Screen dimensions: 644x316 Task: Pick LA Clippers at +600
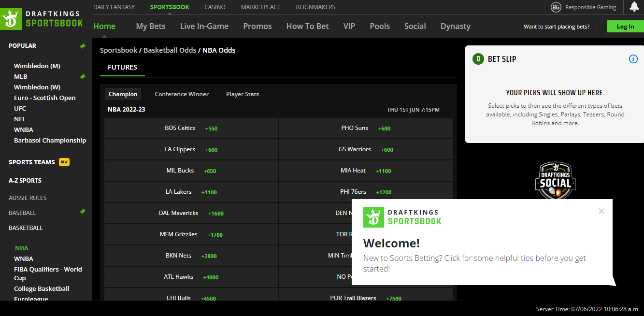[191, 150]
